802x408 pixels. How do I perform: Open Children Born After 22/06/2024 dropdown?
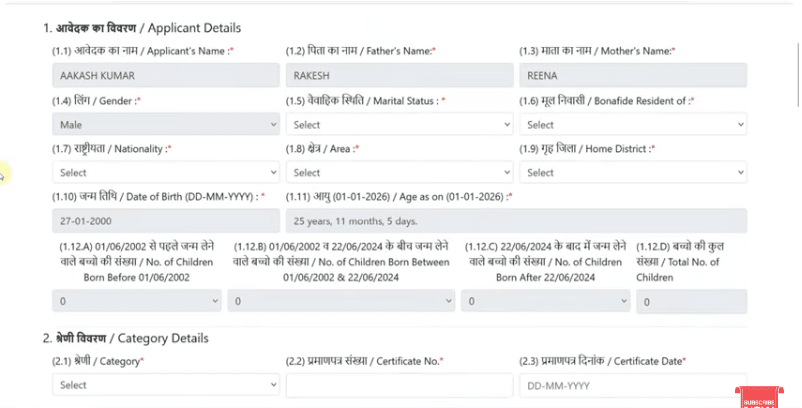click(545, 300)
